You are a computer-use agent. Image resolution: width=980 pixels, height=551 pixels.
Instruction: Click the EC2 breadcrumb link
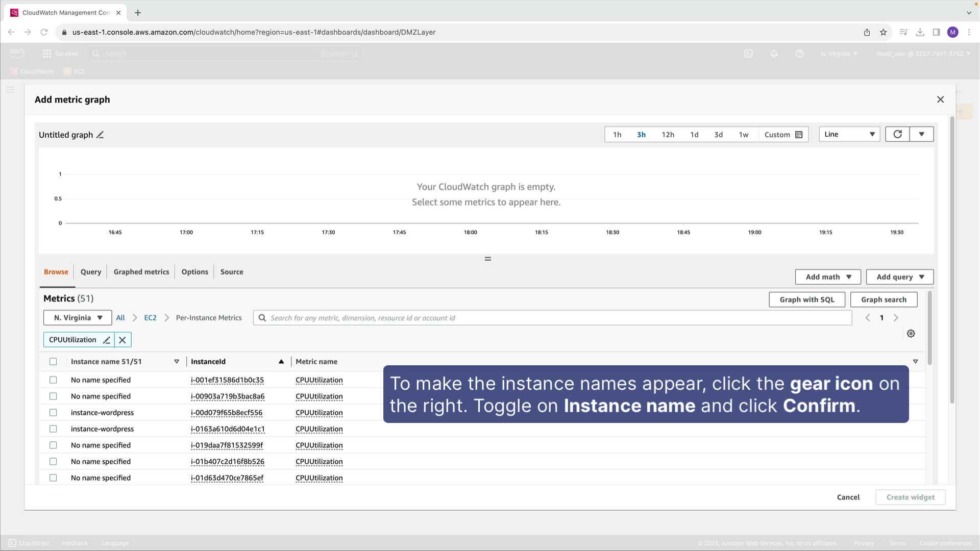pyautogui.click(x=150, y=318)
